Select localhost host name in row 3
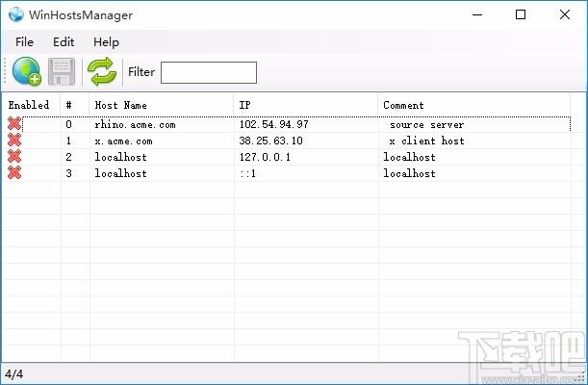The height and width of the screenshot is (385, 588). click(x=120, y=173)
